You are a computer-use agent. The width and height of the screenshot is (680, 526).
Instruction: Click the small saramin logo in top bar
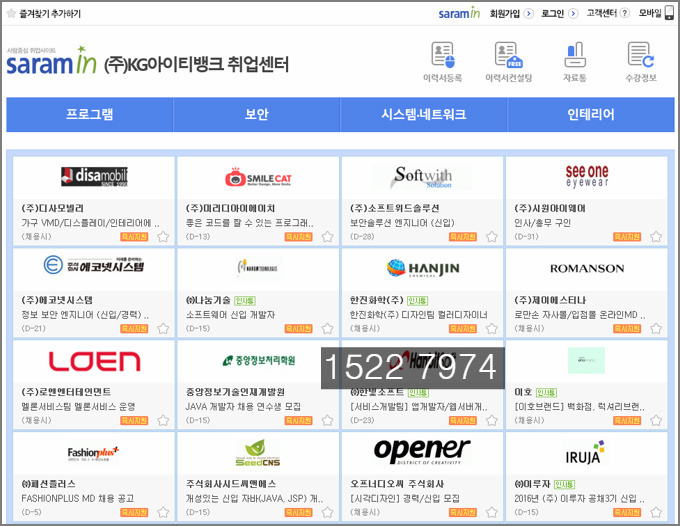459,13
